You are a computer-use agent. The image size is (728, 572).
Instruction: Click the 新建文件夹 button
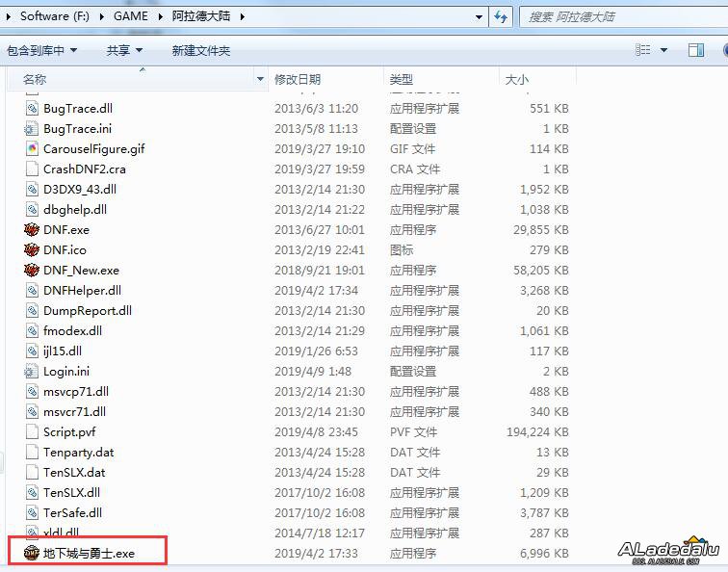(x=201, y=50)
